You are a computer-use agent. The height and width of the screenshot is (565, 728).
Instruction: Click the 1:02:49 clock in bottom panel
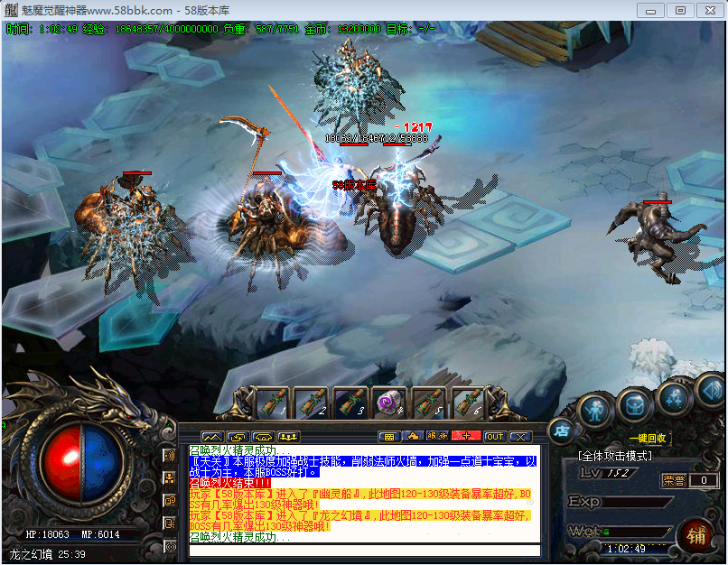[x=626, y=549]
